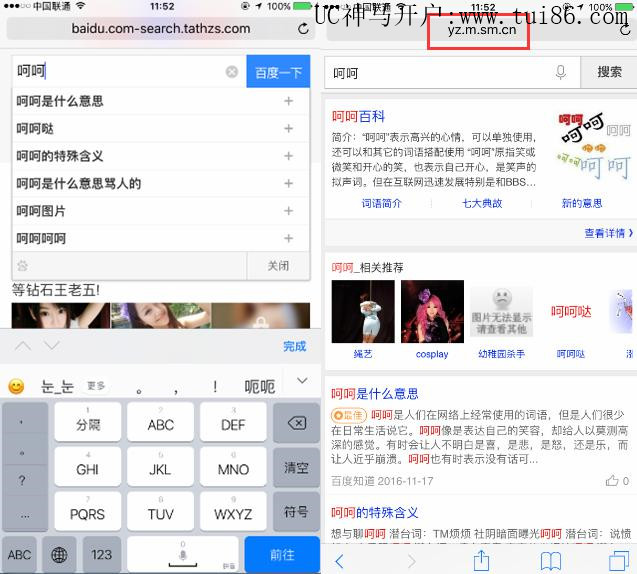
Task: Switch to the 123 number keyboard
Action: 102,555
